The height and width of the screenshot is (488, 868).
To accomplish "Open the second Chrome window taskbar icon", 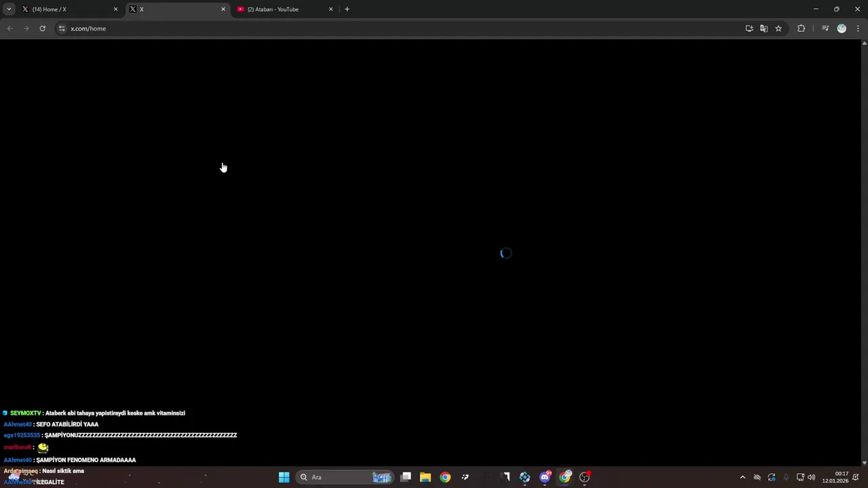I will (564, 477).
